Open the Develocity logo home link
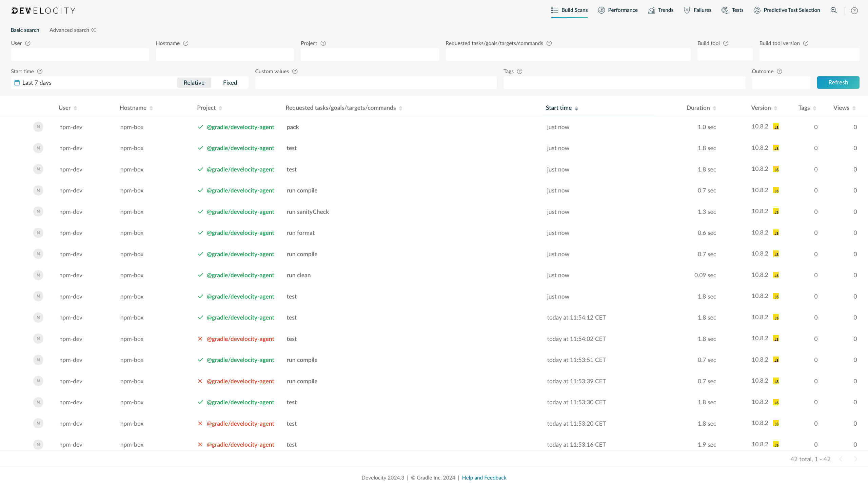 coord(43,11)
